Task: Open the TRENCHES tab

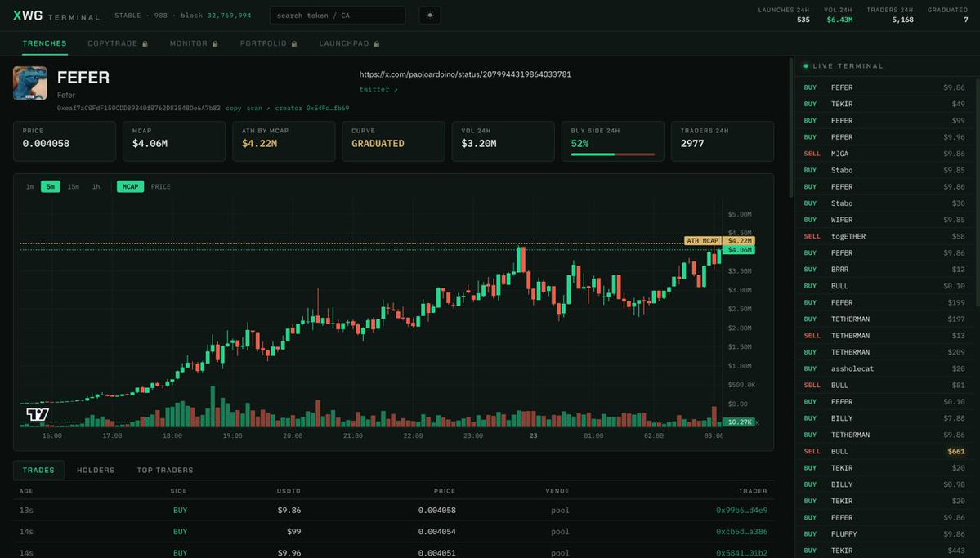Action: click(x=44, y=43)
